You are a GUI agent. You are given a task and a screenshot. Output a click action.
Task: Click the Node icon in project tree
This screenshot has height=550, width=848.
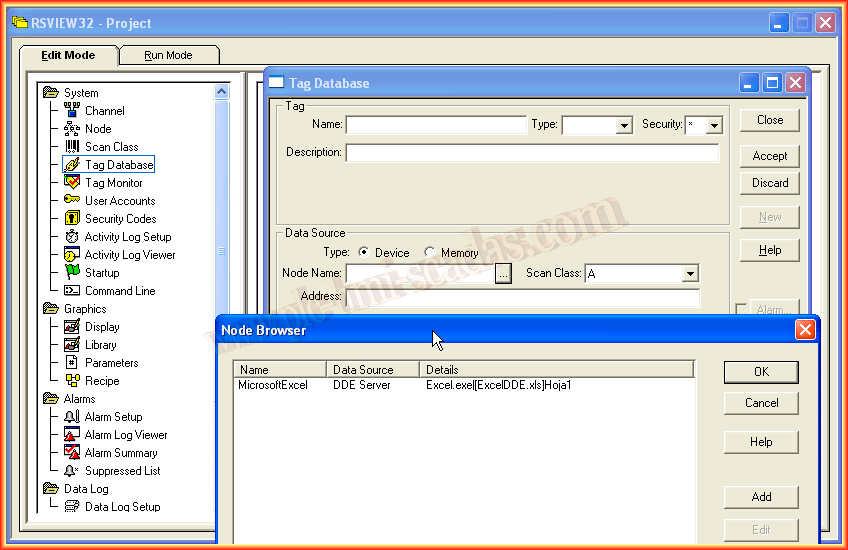[x=72, y=129]
